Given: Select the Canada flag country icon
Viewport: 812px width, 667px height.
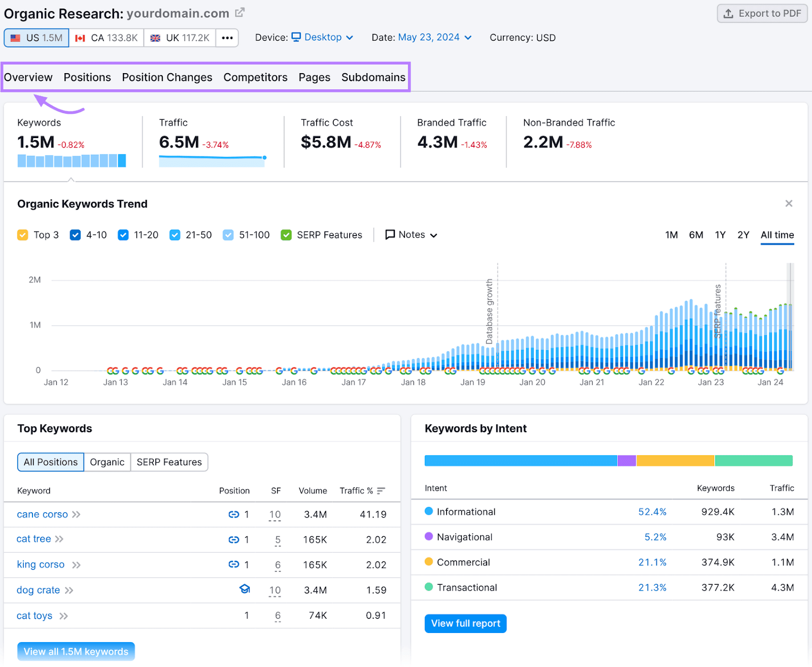Looking at the screenshot, I should click(80, 37).
